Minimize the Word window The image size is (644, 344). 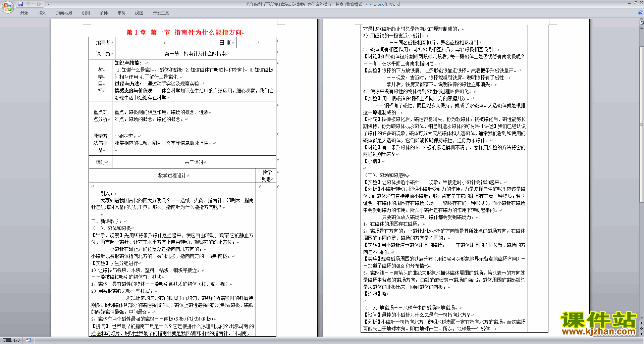coord(629,3)
